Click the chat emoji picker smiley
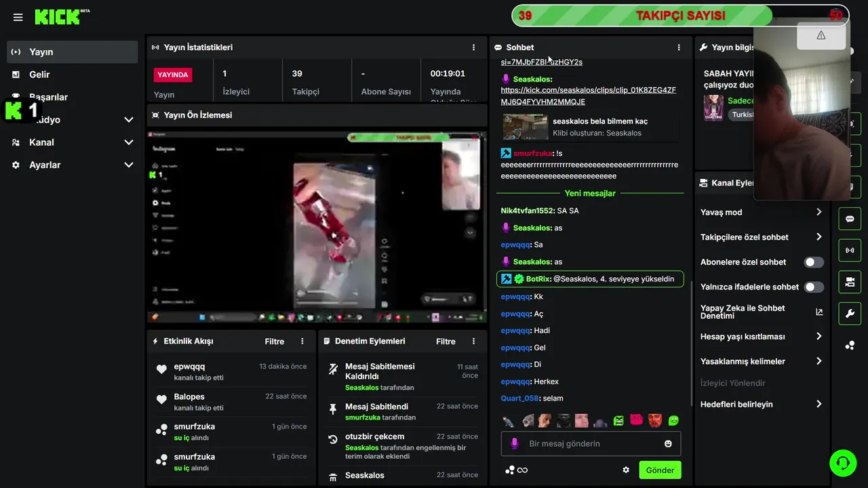This screenshot has width=868, height=488. [x=668, y=443]
